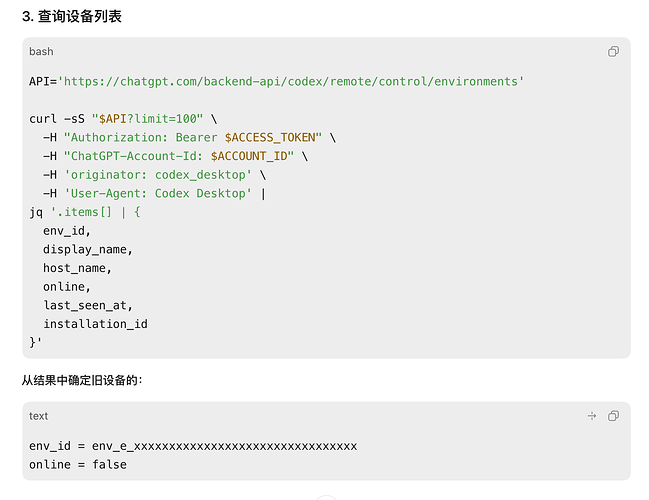The image size is (649, 500).
Task: Click the jq '.items[] | {' line
Action: [x=85, y=212]
